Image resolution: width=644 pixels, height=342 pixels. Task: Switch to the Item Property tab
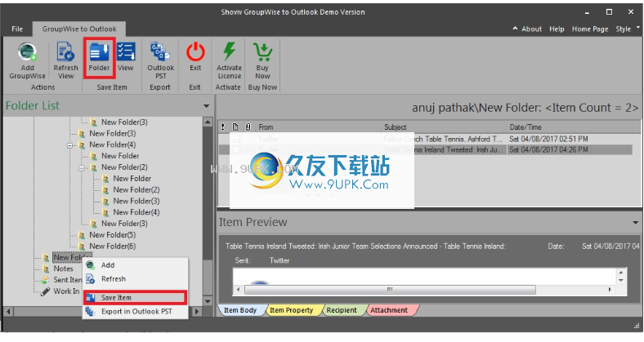291,310
